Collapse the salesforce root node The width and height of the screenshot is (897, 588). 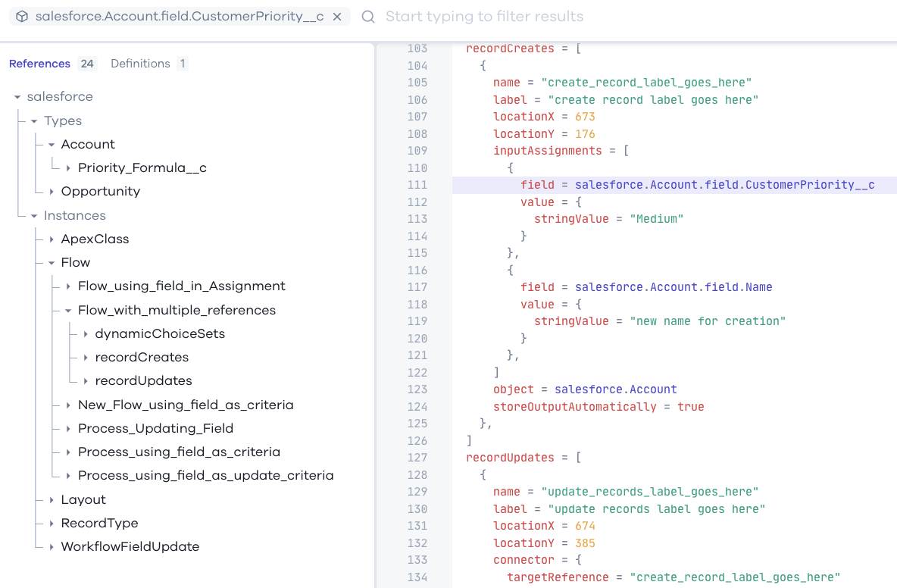pos(17,97)
